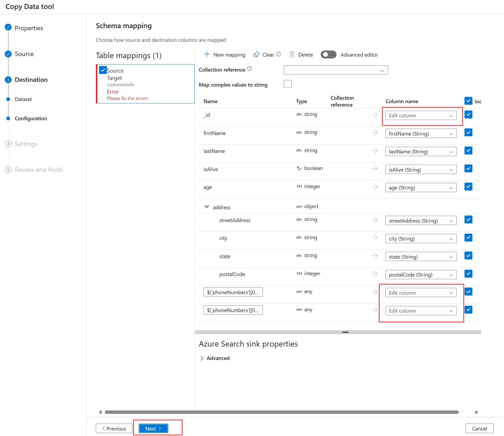Click the Next button

coord(153,428)
